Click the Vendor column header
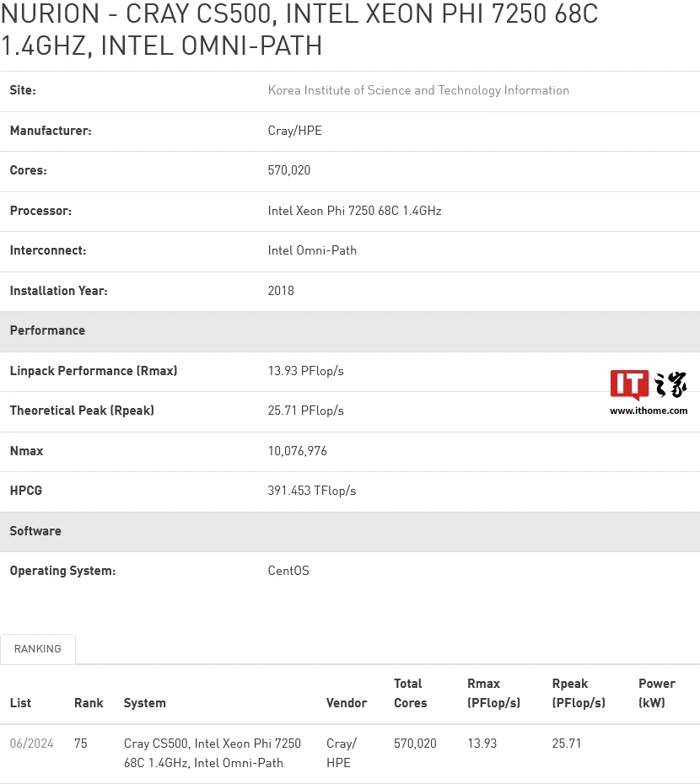 pos(347,703)
